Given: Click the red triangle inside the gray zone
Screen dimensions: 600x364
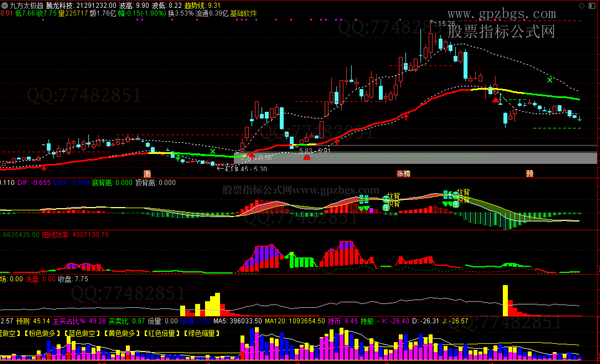Looking at the screenshot, I should [307, 158].
